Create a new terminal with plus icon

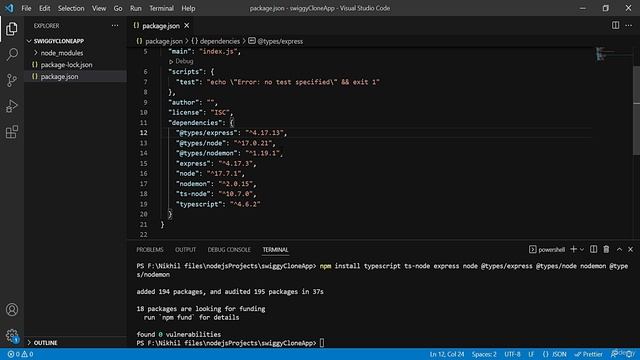click(573, 249)
